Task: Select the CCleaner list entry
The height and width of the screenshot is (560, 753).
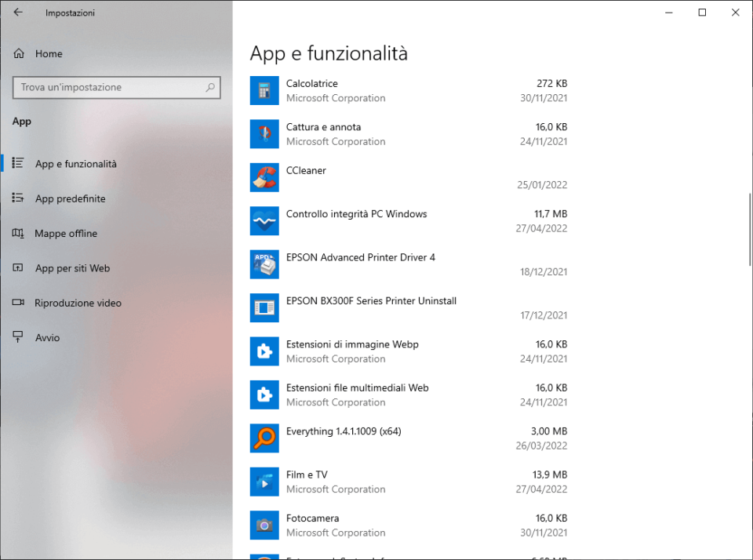Action: coord(408,177)
